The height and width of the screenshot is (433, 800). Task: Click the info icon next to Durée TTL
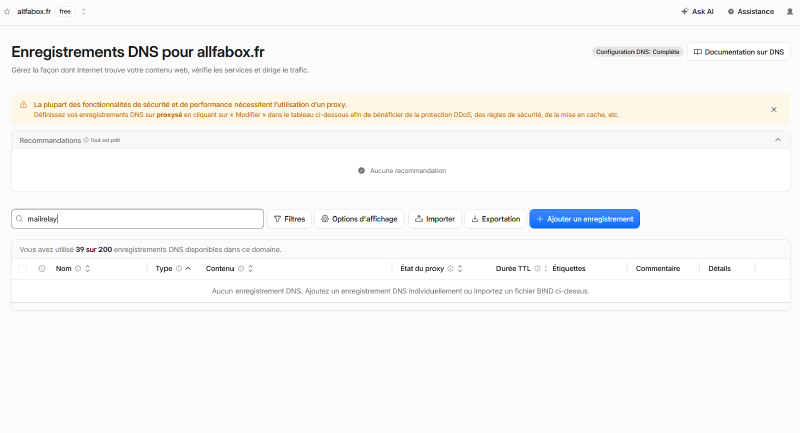point(537,268)
